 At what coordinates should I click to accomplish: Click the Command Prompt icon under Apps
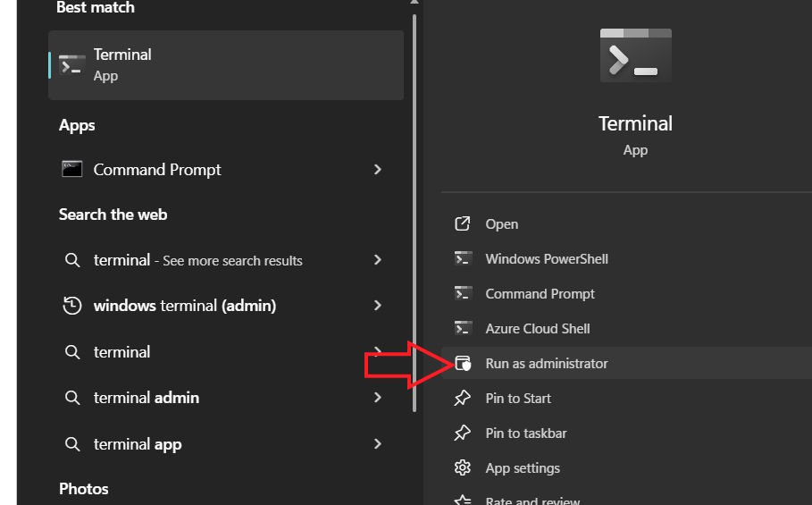pyautogui.click(x=72, y=169)
